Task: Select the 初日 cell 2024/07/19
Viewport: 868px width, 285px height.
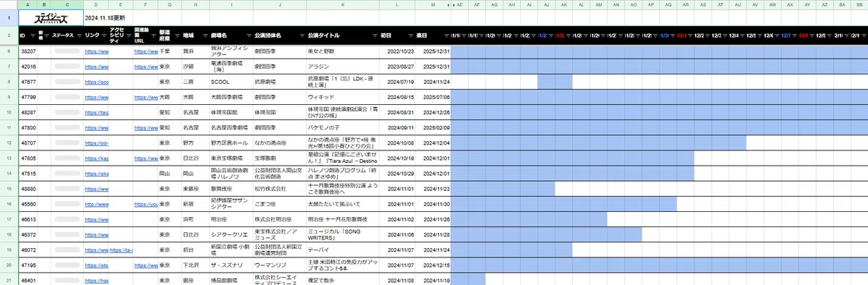Action: coord(396,82)
